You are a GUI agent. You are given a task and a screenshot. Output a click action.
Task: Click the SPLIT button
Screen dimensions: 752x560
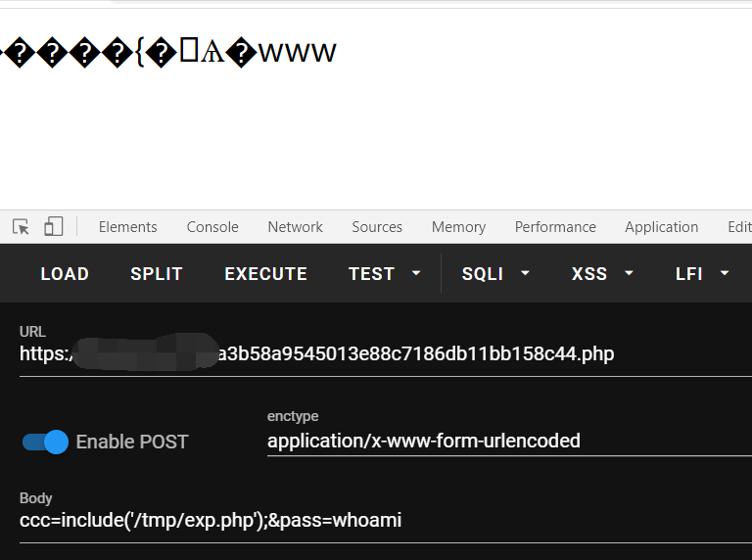[x=157, y=274]
